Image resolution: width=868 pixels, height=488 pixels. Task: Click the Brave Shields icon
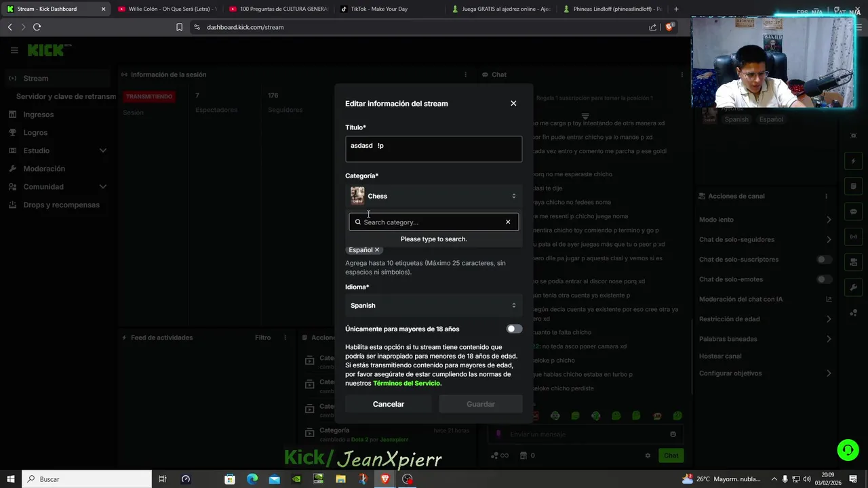pyautogui.click(x=669, y=27)
